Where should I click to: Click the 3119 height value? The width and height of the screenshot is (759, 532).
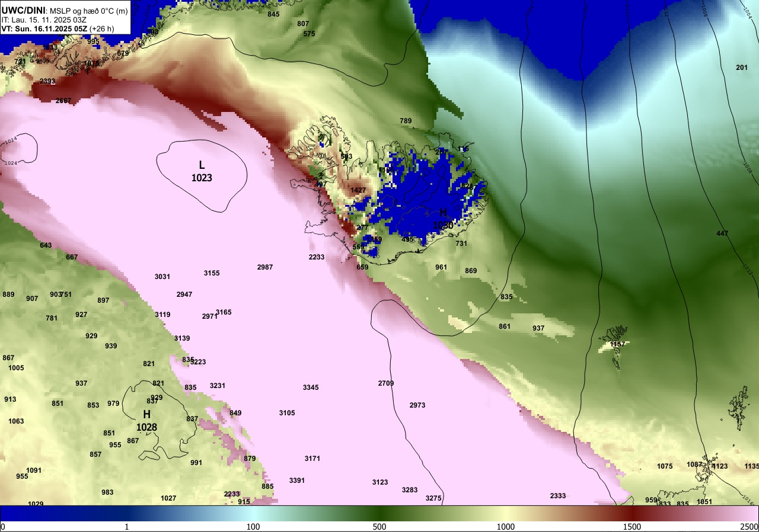[x=162, y=315]
